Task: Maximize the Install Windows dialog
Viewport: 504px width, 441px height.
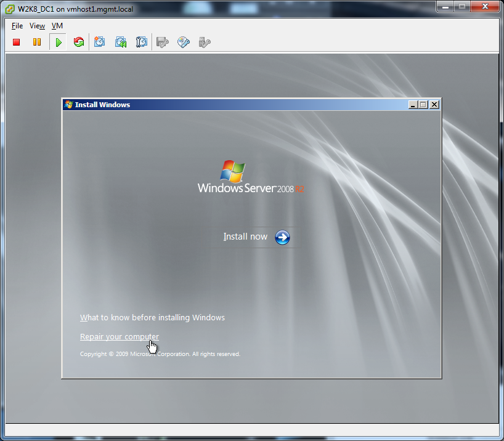Action: [423, 105]
